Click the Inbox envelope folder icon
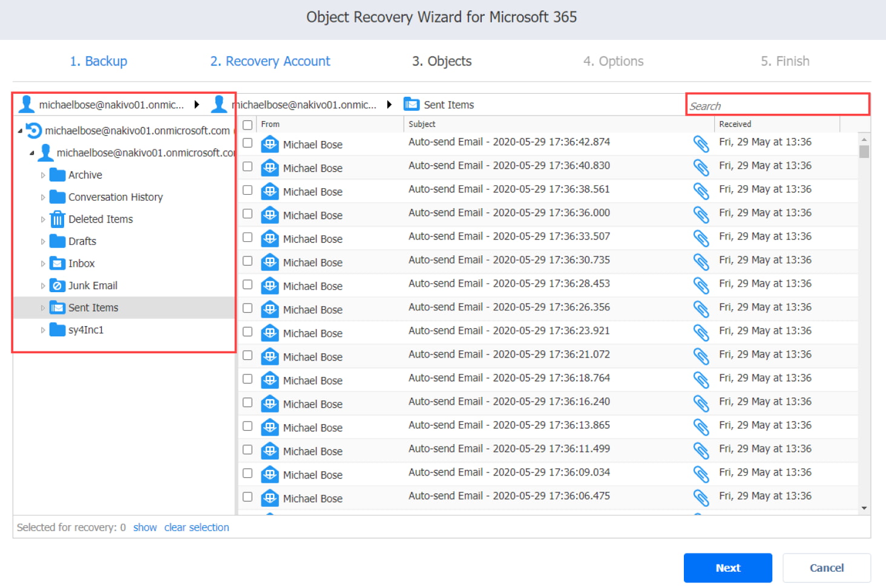 pos(57,263)
